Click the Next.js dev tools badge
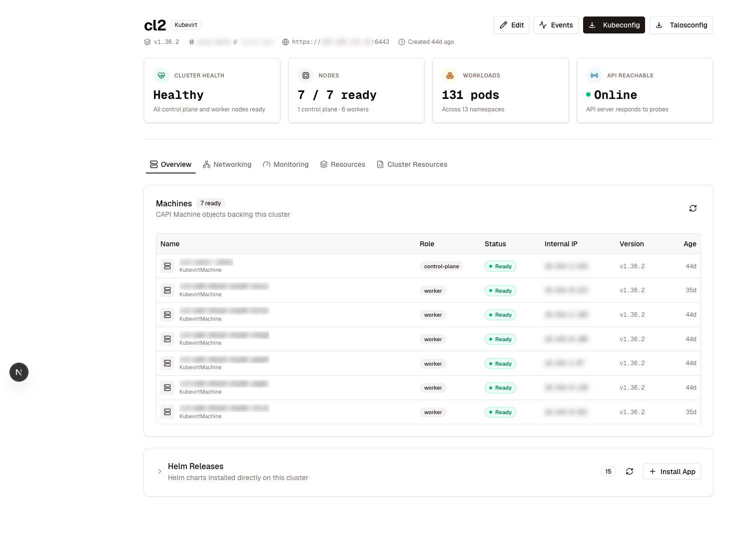Image resolution: width=729 pixels, height=560 pixels. pos(19,372)
